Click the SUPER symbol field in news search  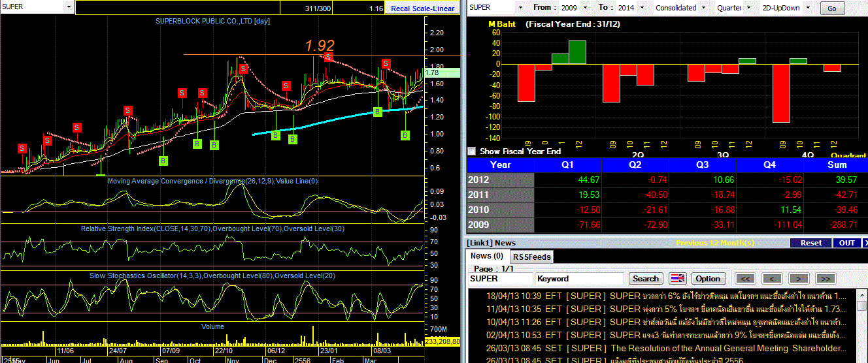click(499, 279)
